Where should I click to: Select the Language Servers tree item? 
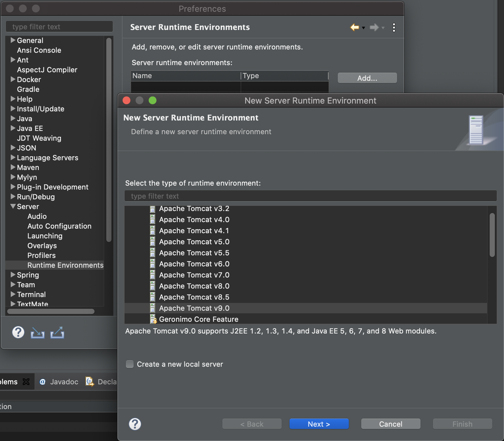tap(48, 158)
